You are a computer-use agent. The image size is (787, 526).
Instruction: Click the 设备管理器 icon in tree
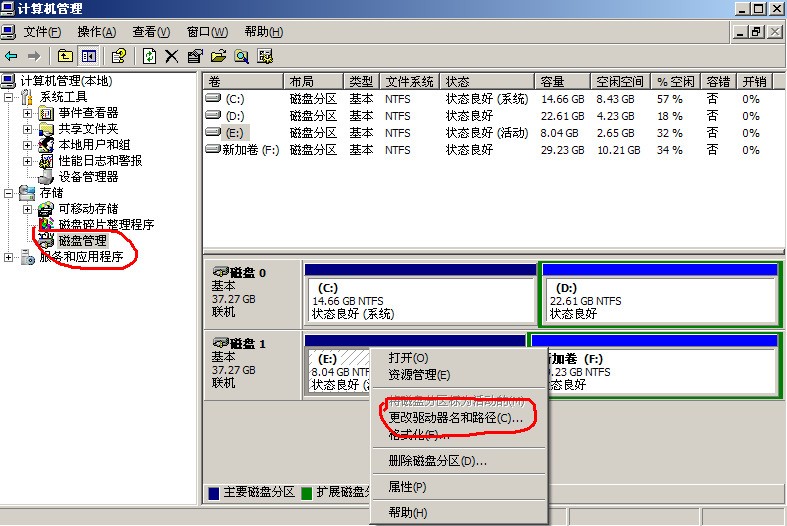pos(46,177)
